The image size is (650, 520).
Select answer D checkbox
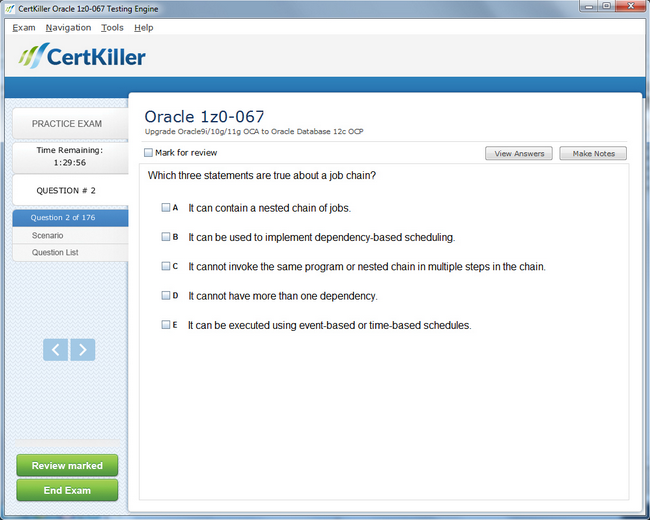pyautogui.click(x=165, y=295)
